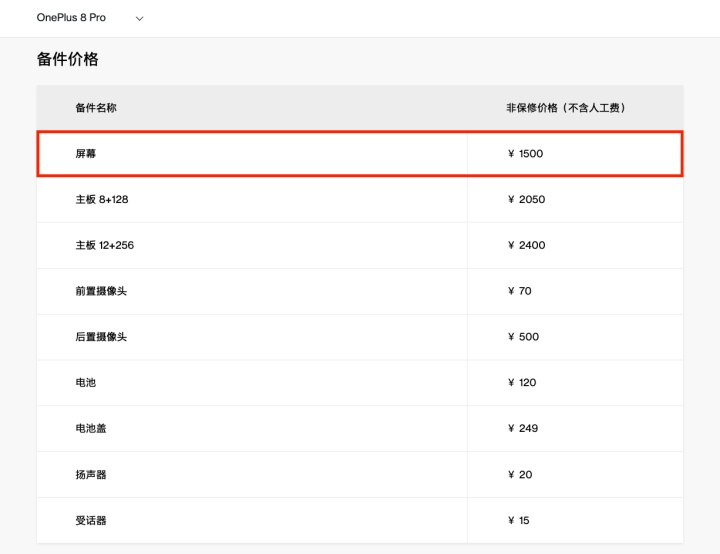
Task: Select the 屏幕 row name
Action: 86,153
